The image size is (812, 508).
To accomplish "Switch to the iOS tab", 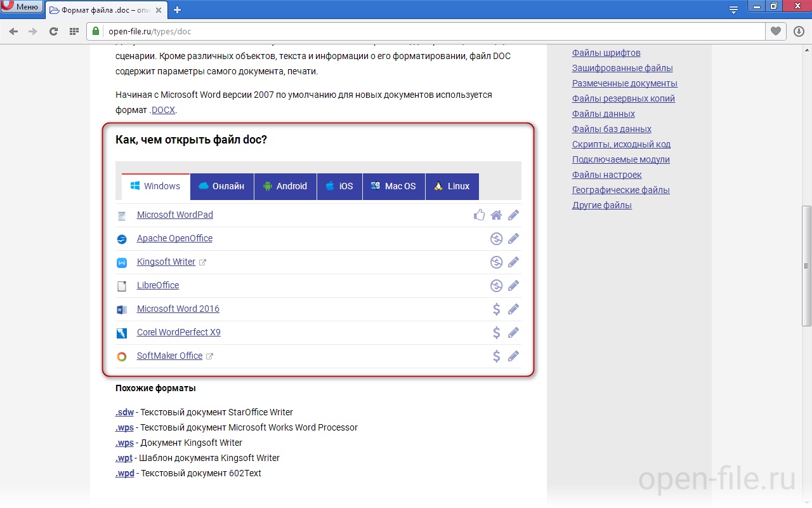I will pyautogui.click(x=339, y=186).
